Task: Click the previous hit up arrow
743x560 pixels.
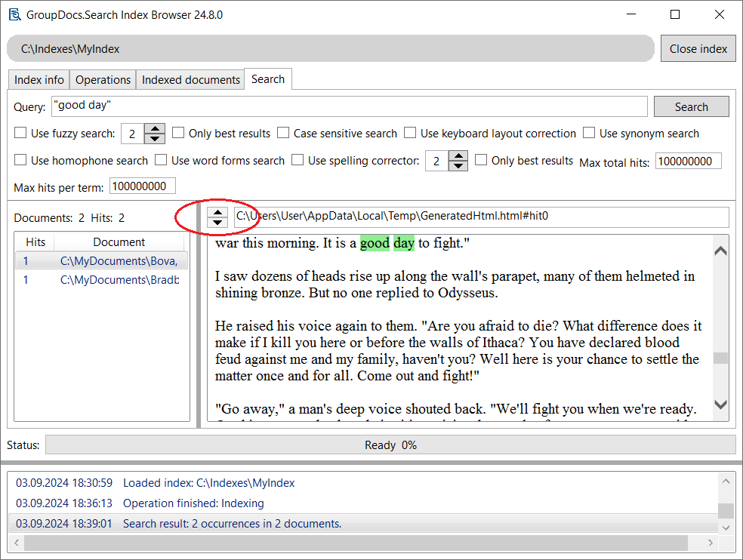Action: pyautogui.click(x=217, y=213)
